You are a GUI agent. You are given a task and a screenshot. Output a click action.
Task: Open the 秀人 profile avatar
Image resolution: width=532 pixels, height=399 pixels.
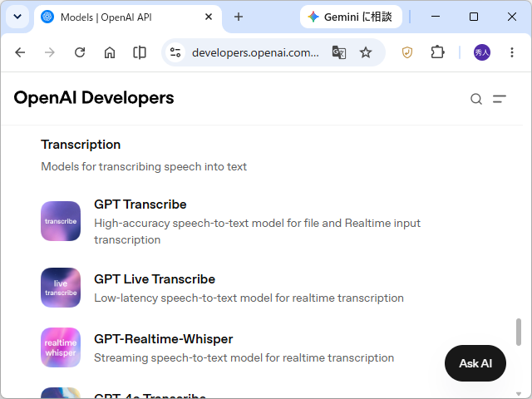482,52
